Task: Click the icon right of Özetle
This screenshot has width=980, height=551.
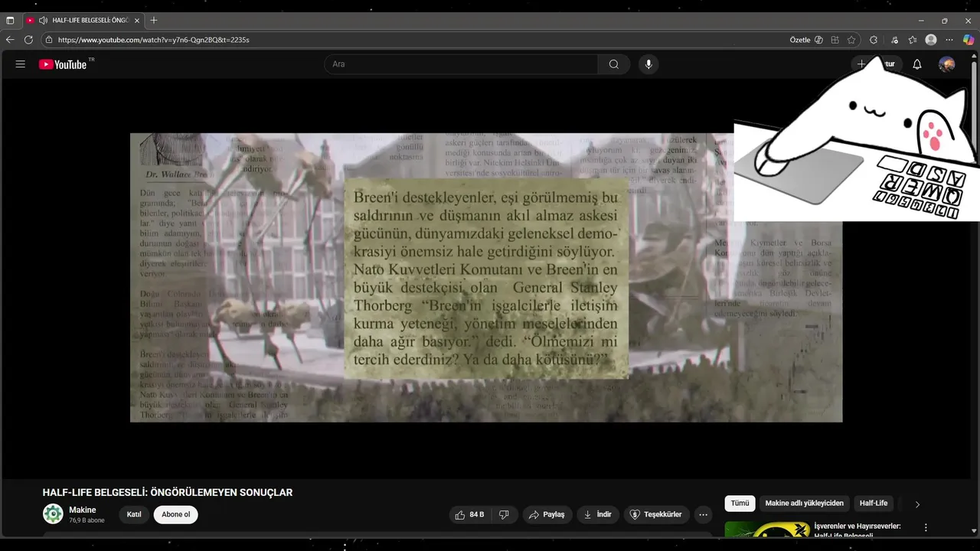Action: click(x=818, y=40)
